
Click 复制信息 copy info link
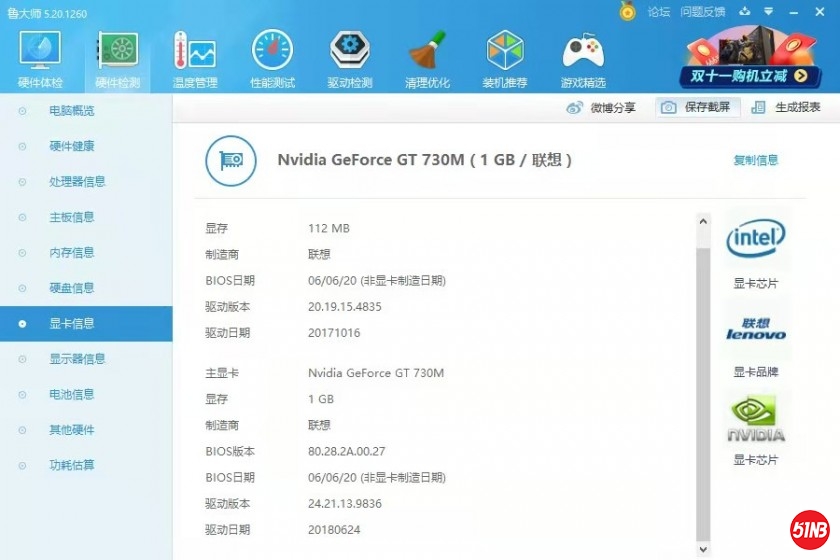pos(755,160)
